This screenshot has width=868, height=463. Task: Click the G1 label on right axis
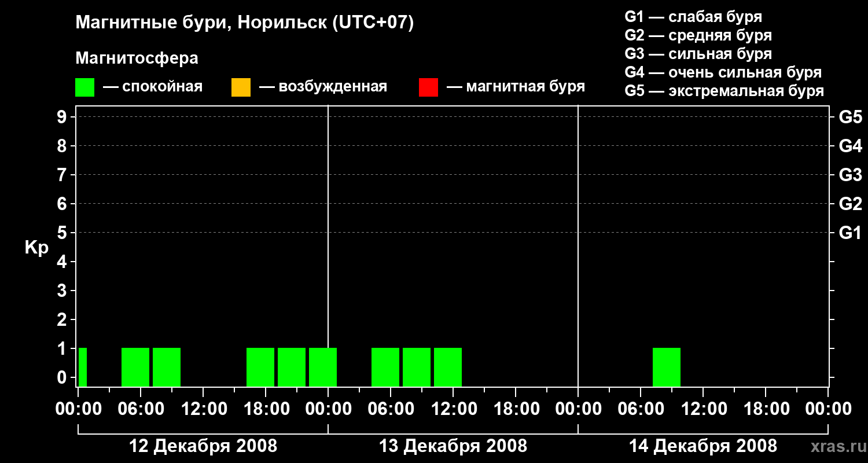point(850,233)
